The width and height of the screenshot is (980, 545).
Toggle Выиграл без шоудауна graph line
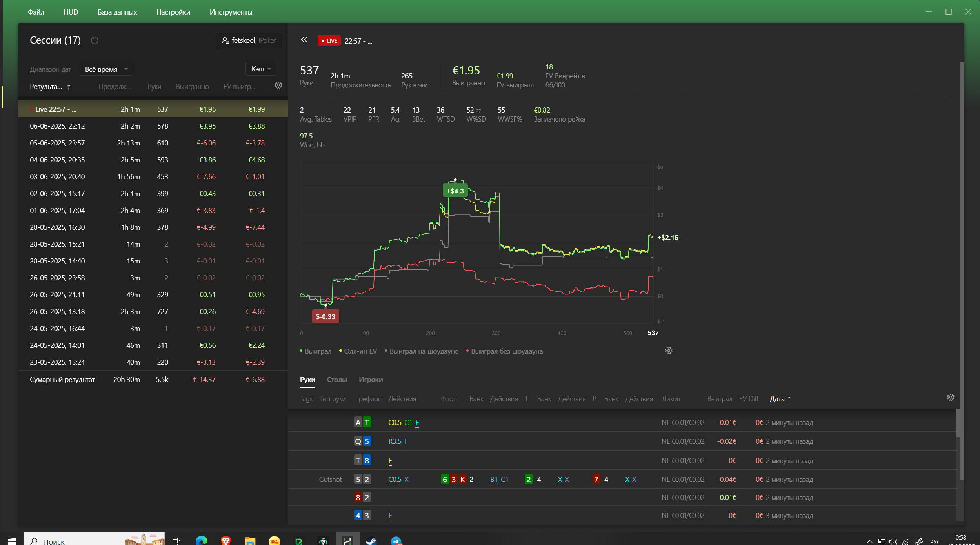click(x=504, y=351)
